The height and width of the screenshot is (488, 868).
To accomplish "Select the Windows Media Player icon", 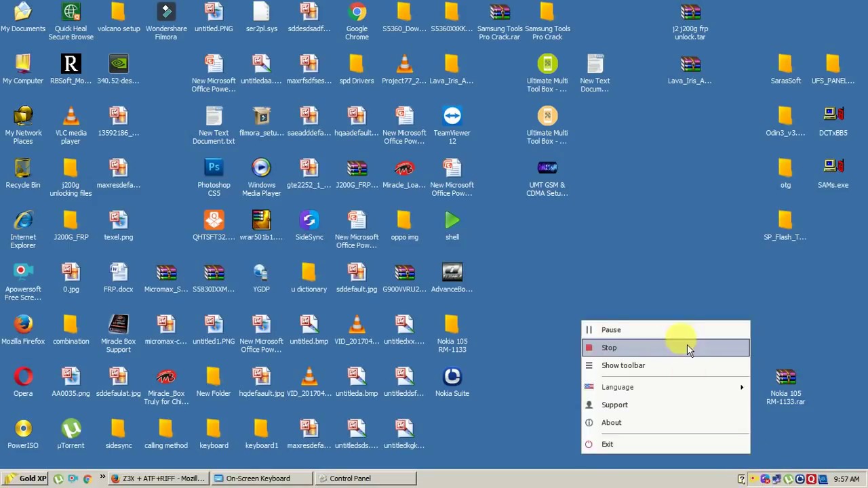I will coord(262,178).
